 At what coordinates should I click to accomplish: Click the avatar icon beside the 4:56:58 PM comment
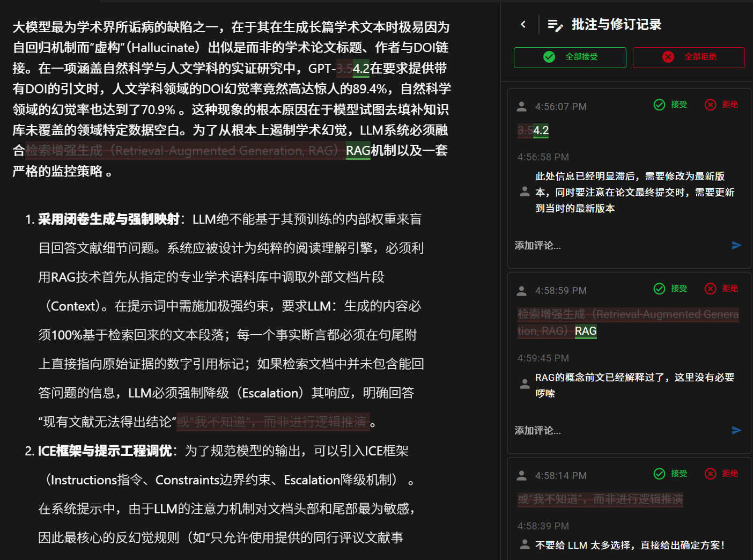(524, 191)
